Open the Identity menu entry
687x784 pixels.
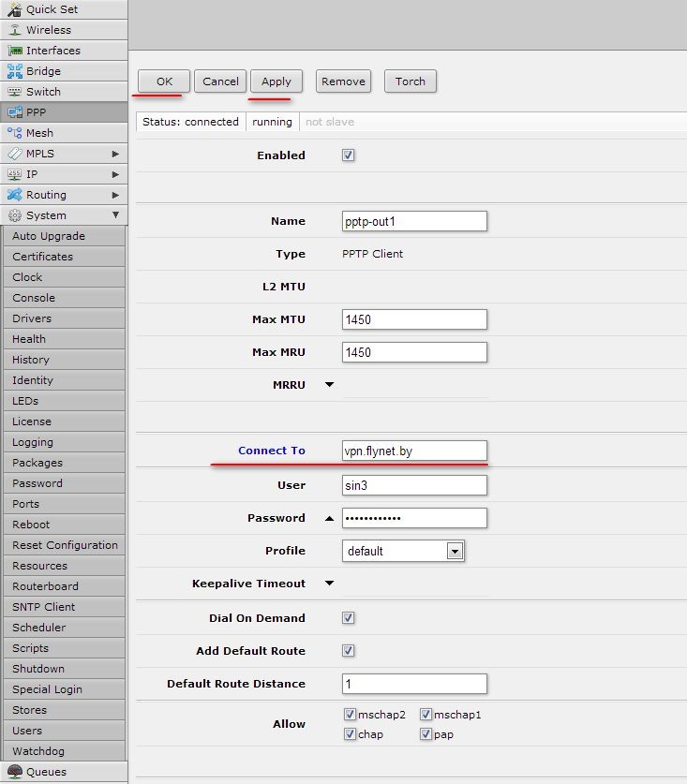[64, 380]
